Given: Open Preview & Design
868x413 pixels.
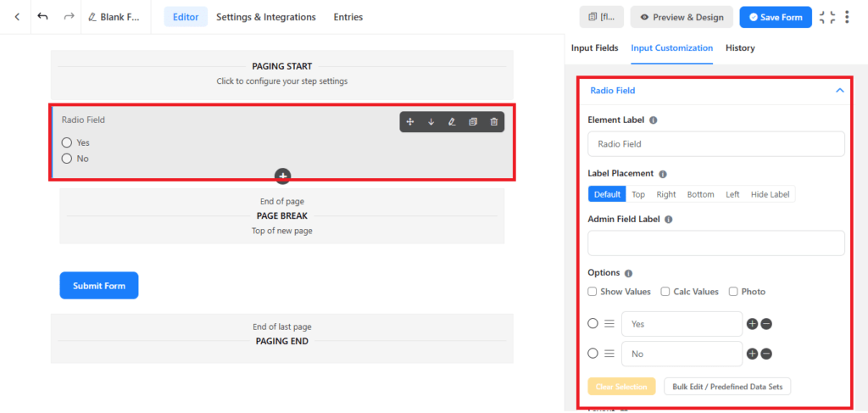Looking at the screenshot, I should [682, 17].
